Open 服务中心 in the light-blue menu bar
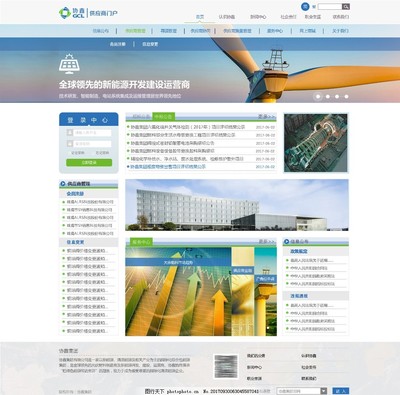400x395 pixels. [x=275, y=31]
